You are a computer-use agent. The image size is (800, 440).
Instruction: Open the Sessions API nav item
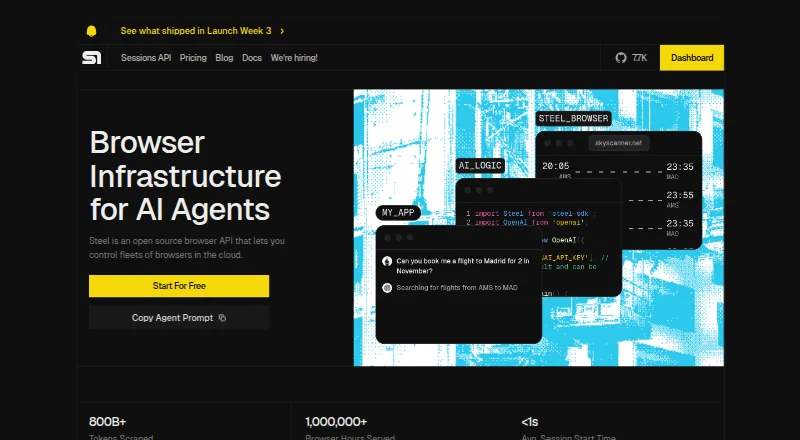pos(146,58)
